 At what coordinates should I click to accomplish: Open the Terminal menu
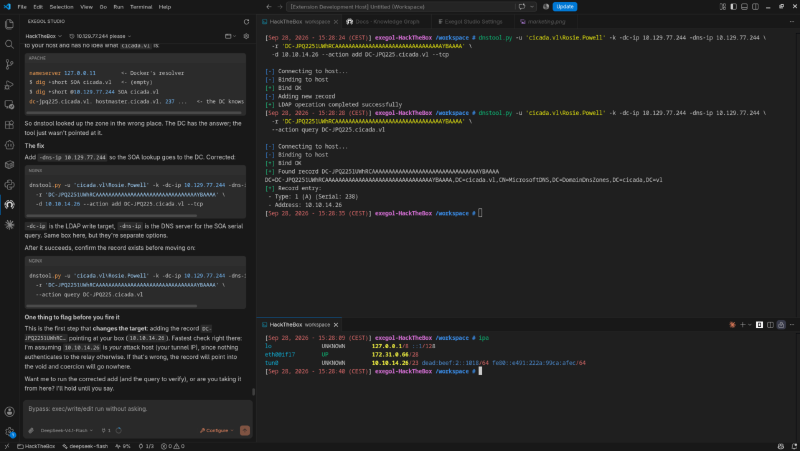coord(141,7)
